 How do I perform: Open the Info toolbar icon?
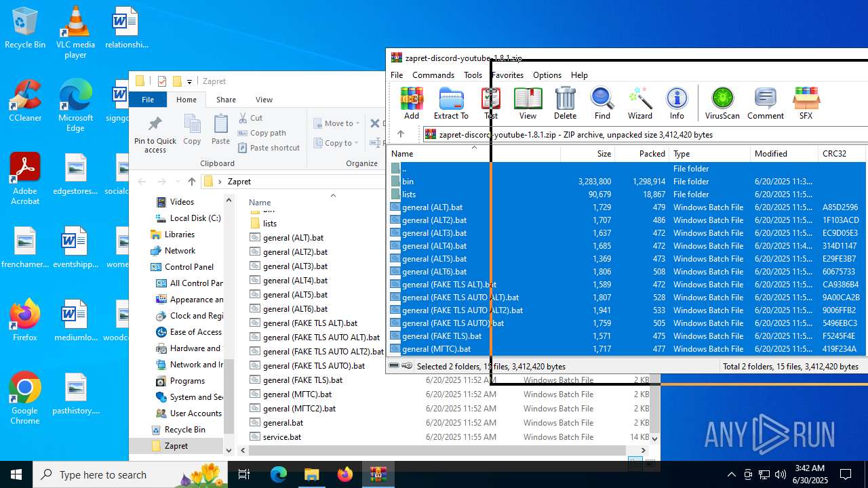677,103
